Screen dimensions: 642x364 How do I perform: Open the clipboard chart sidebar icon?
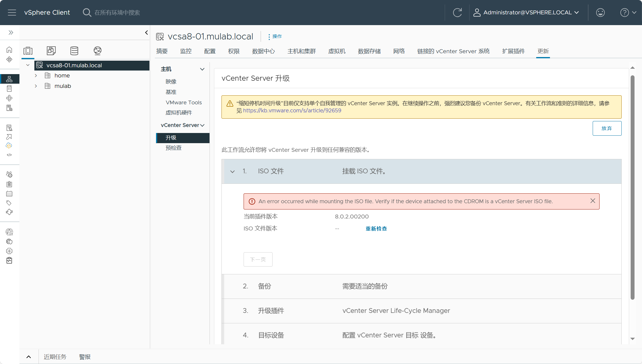(x=9, y=260)
